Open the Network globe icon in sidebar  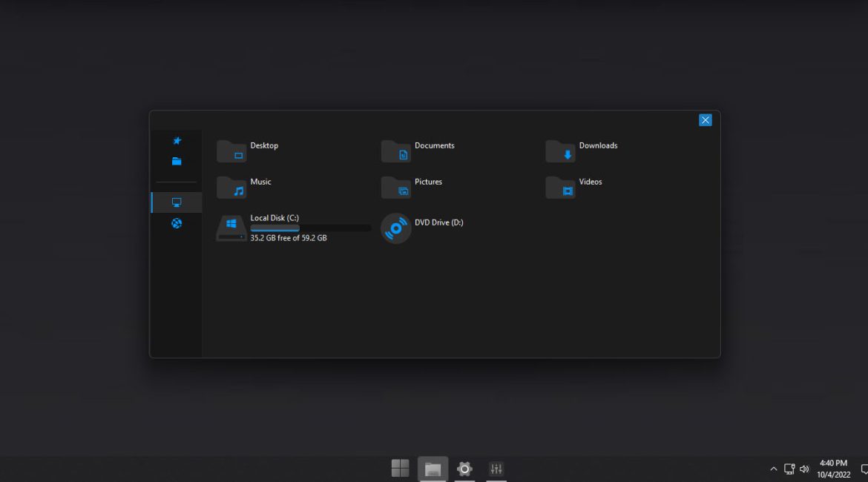[x=176, y=223]
